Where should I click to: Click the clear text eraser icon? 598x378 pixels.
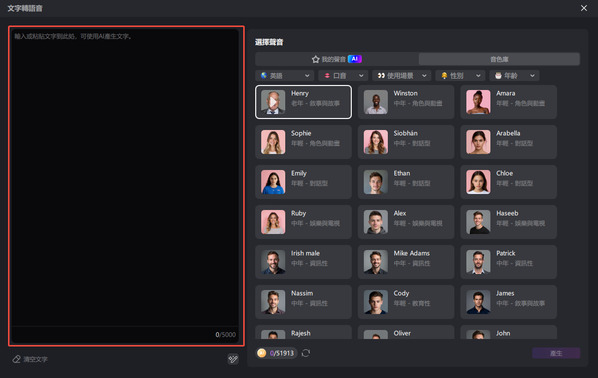point(16,359)
